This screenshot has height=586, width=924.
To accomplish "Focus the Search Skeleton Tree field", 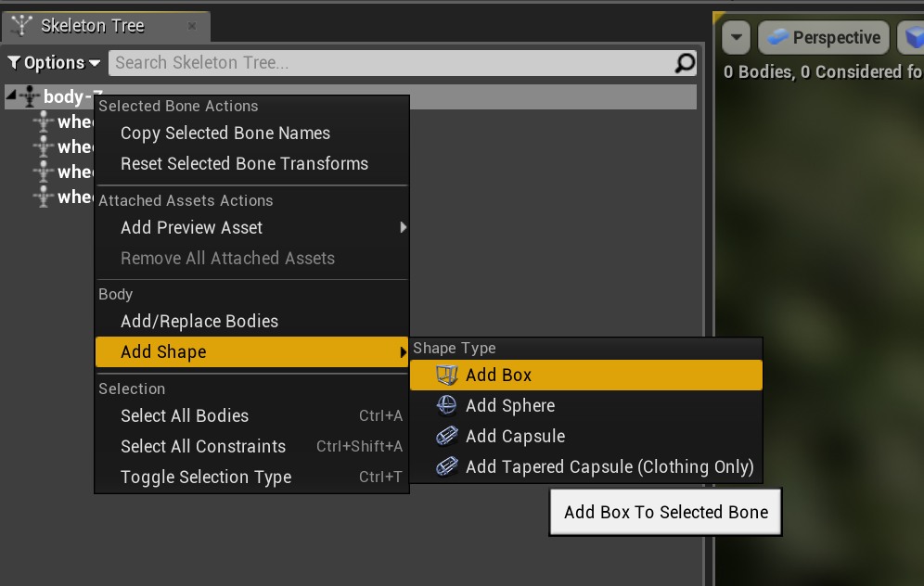I will coord(390,63).
